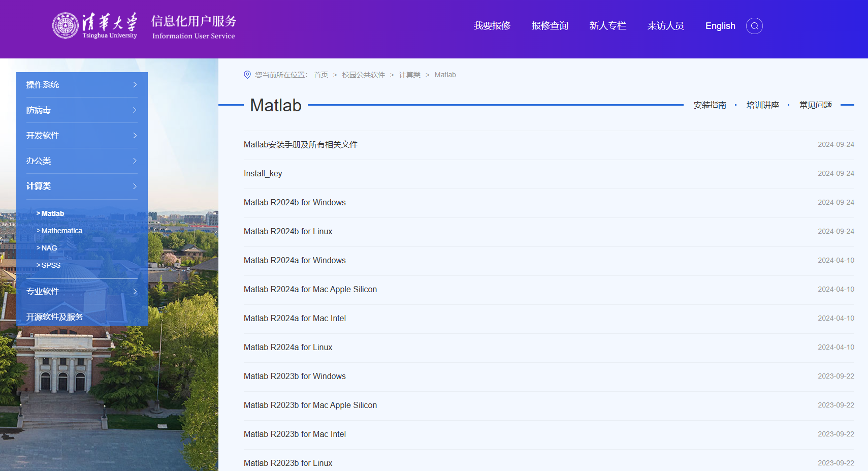This screenshot has width=868, height=471.
Task: Expand the 操作系统 sidebar chevron
Action: [x=135, y=85]
